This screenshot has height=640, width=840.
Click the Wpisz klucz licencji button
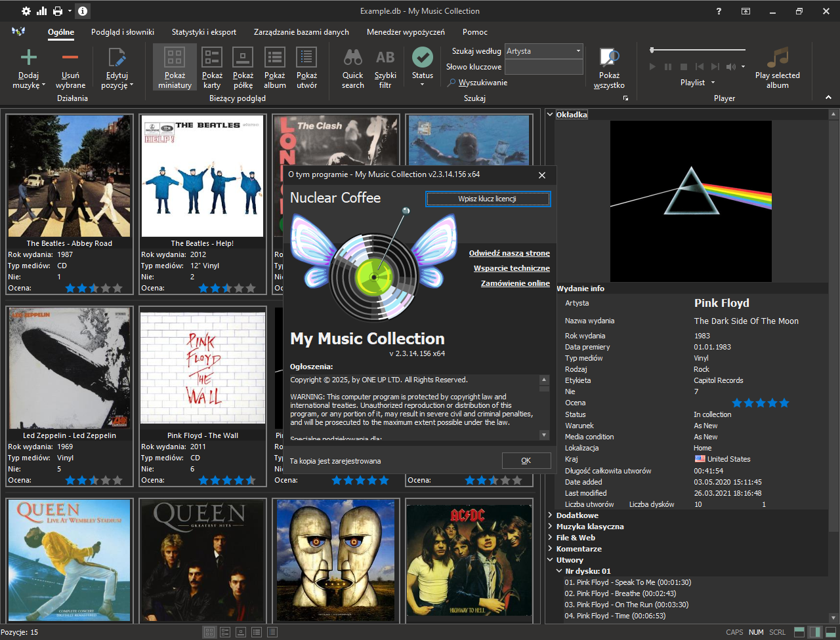(488, 199)
